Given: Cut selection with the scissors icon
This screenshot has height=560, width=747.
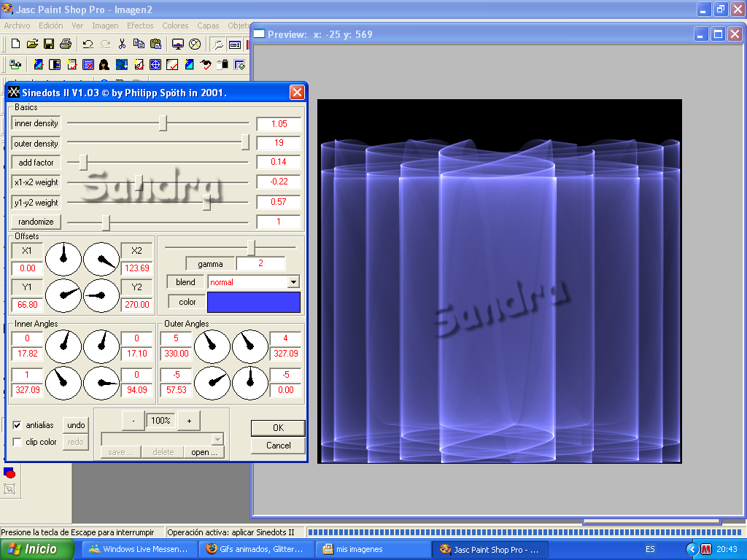Looking at the screenshot, I should [x=122, y=44].
